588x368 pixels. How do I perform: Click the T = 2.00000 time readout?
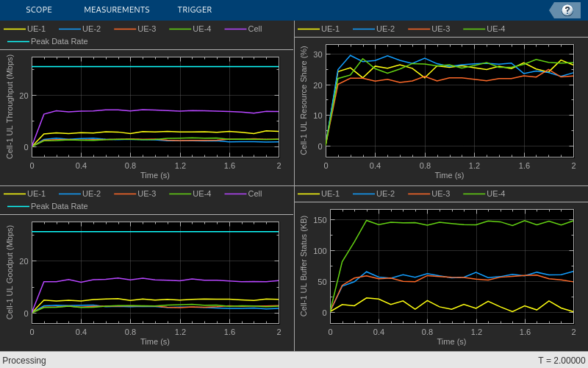point(562,361)
